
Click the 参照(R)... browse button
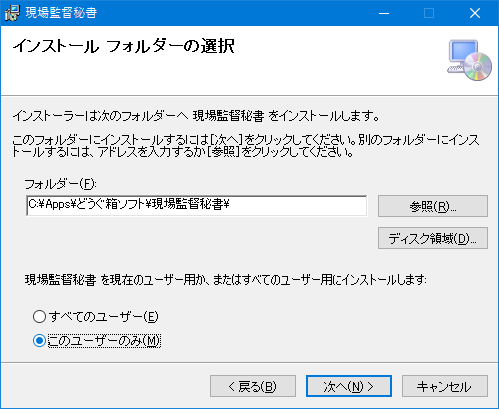tap(433, 206)
